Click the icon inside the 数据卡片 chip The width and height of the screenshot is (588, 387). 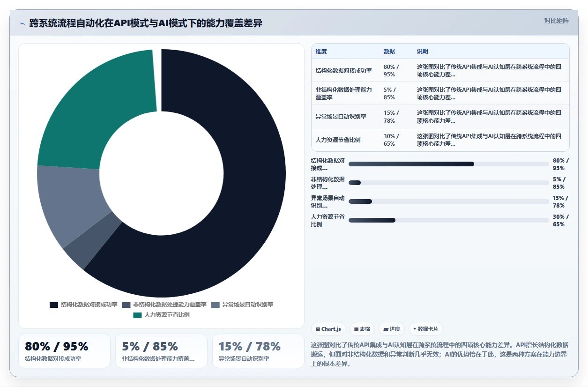415,329
